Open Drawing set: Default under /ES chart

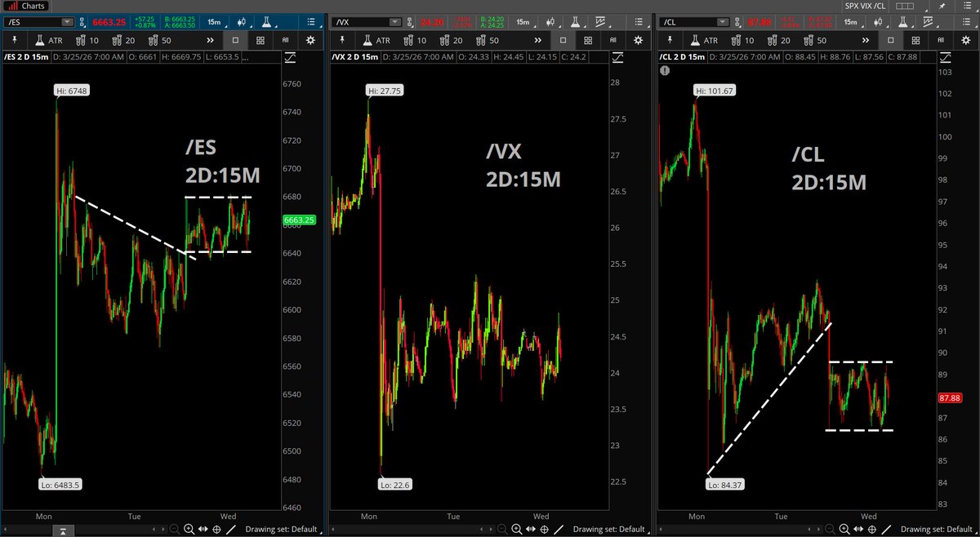[282, 529]
